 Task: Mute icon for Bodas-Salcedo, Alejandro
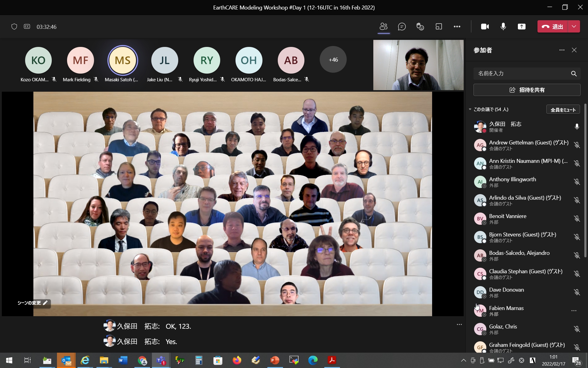tap(577, 255)
